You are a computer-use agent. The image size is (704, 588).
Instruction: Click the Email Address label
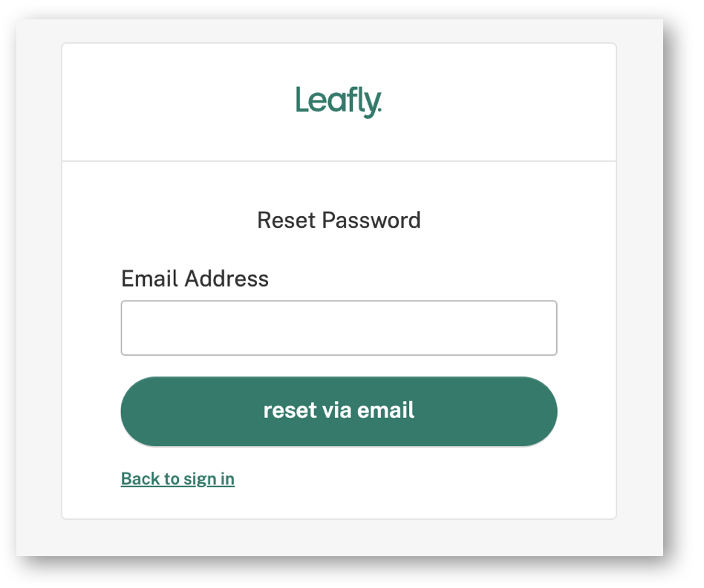tap(195, 278)
